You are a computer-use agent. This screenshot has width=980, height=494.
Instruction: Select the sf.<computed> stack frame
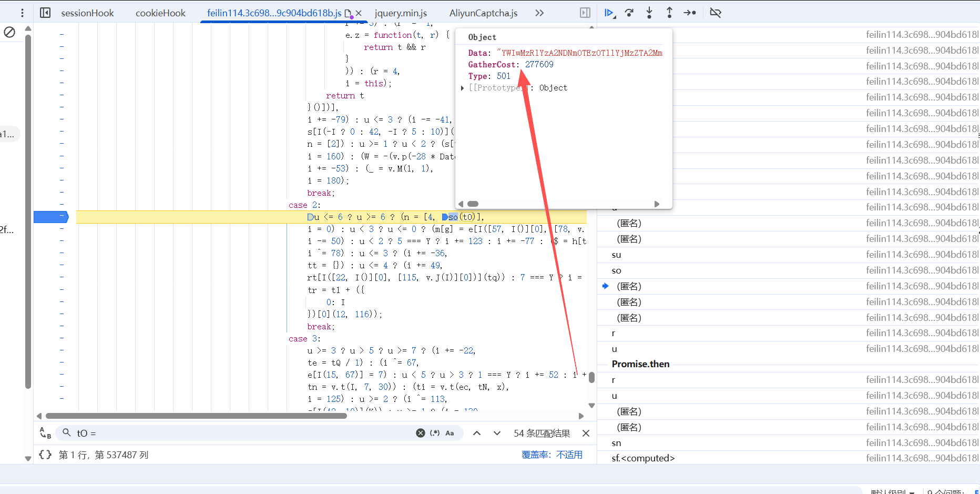(643, 458)
